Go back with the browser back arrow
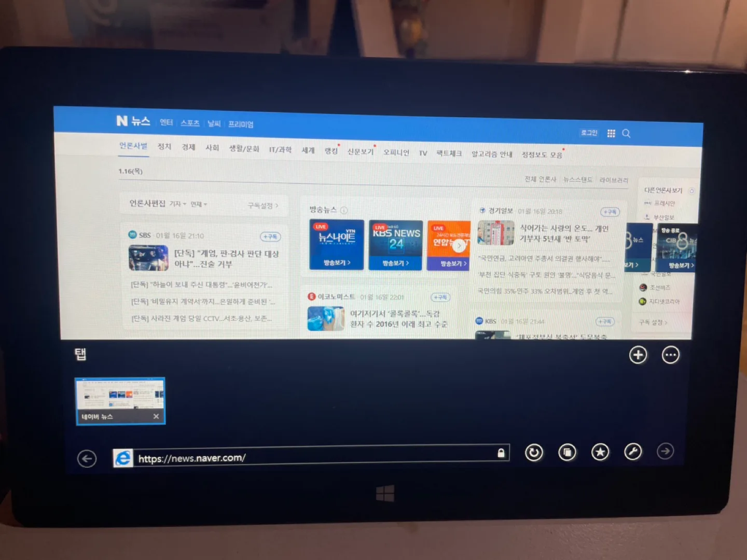The image size is (747, 560). (x=87, y=459)
